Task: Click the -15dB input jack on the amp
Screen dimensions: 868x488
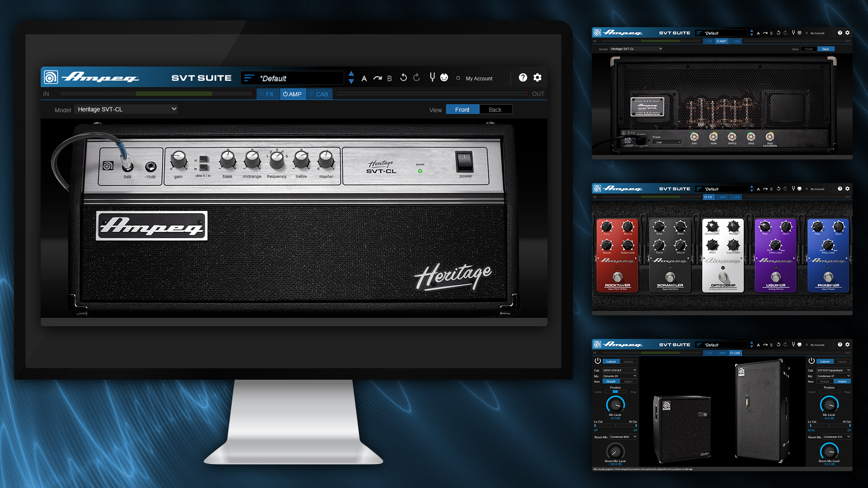Action: tap(151, 167)
